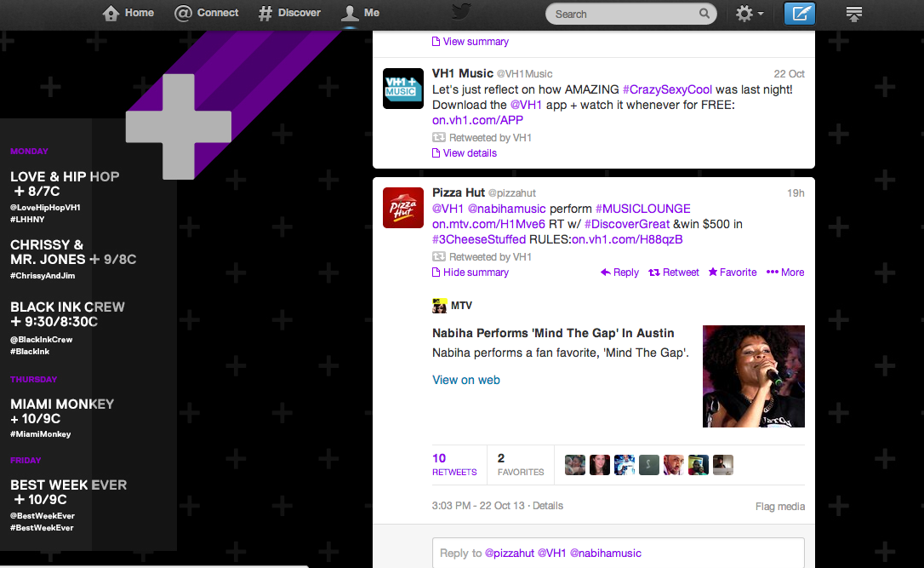Go to the Home tab
The image size is (924, 568).
128,13
